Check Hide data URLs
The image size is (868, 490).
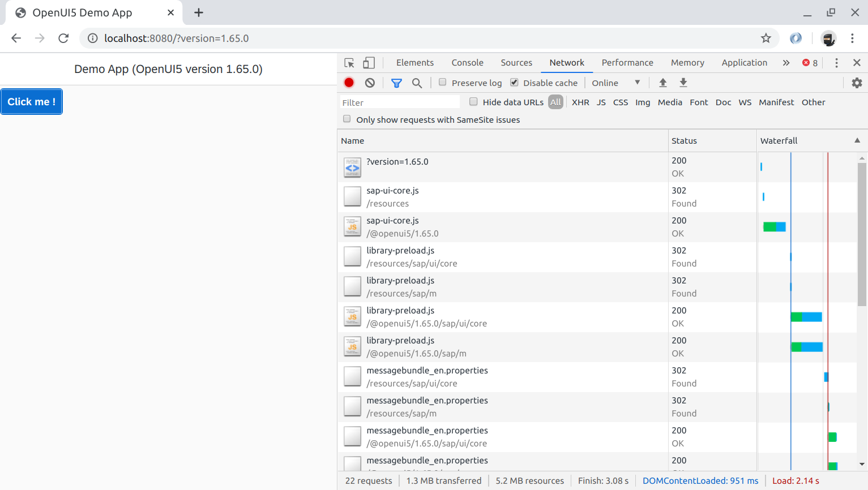tap(473, 101)
